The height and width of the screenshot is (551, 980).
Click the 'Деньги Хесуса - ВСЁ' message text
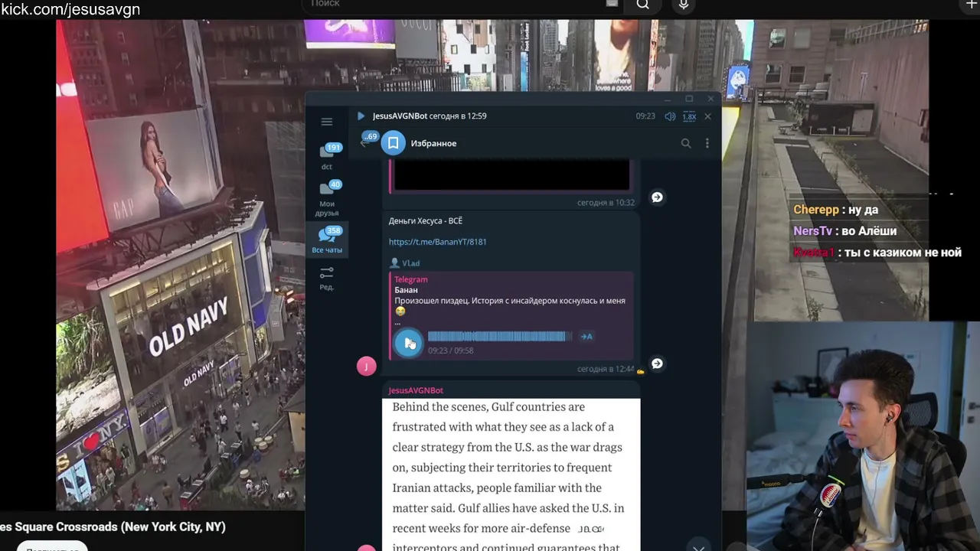[426, 221]
